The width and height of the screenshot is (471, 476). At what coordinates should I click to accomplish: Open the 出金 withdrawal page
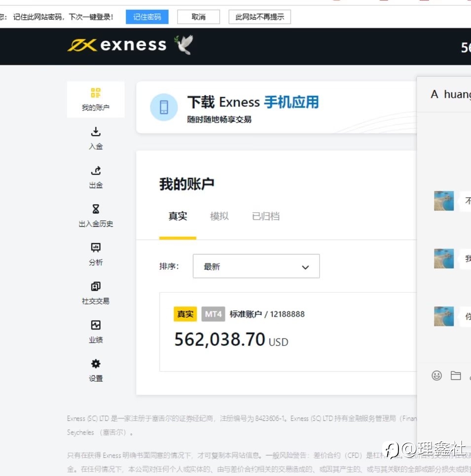tap(96, 177)
